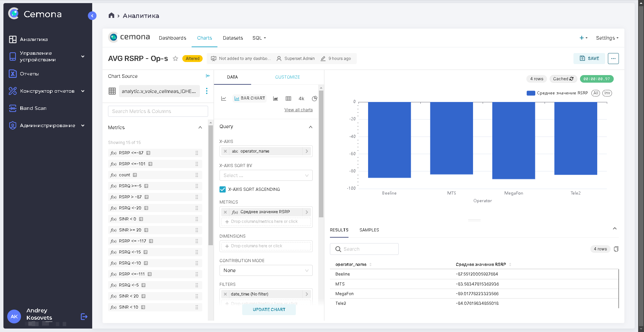Open the Contribution Mode dropdown
Viewport: 644px width, 332px height.
click(266, 270)
